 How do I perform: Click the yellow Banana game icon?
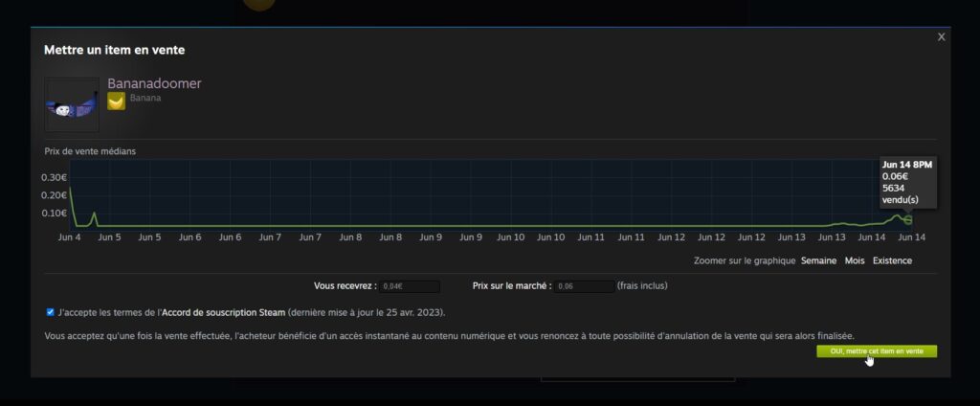(x=116, y=101)
